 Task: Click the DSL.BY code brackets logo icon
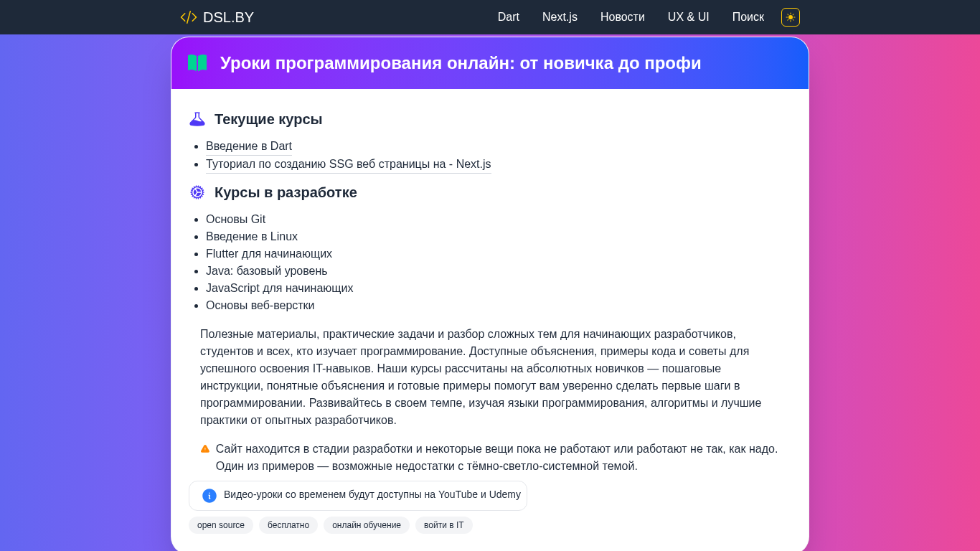tap(189, 17)
